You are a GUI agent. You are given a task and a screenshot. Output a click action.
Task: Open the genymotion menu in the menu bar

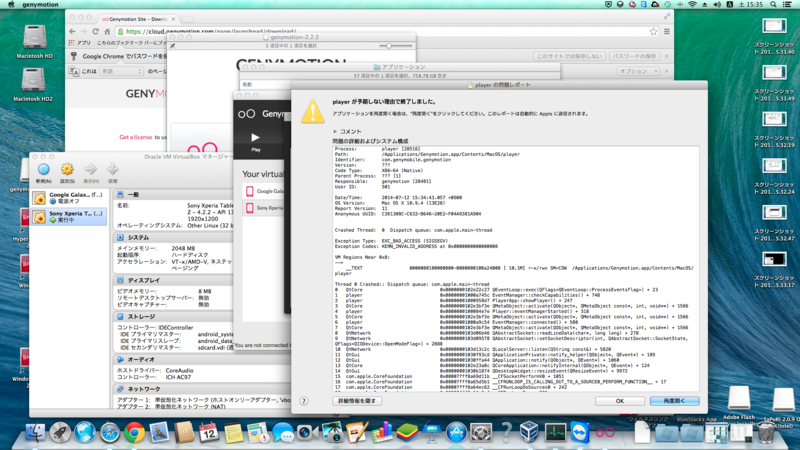[40, 5]
